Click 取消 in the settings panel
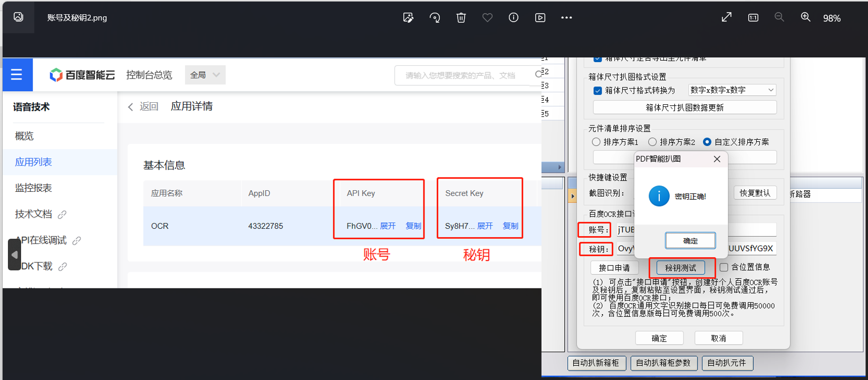 [718, 338]
